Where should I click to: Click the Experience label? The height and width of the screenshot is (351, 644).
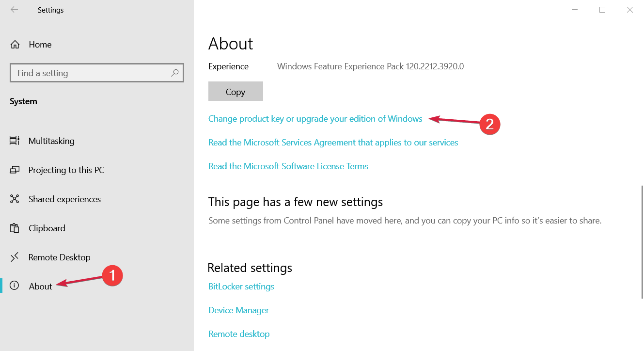228,66
